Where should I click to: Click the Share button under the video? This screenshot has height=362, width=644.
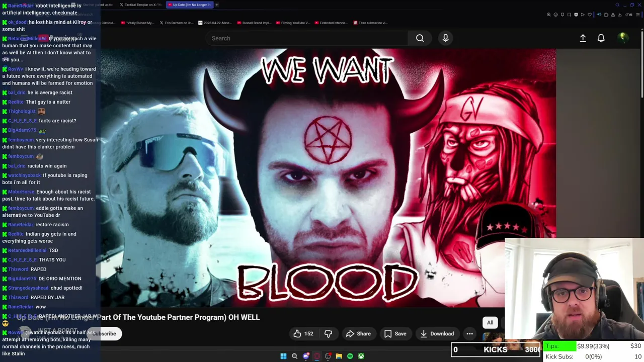pyautogui.click(x=358, y=333)
